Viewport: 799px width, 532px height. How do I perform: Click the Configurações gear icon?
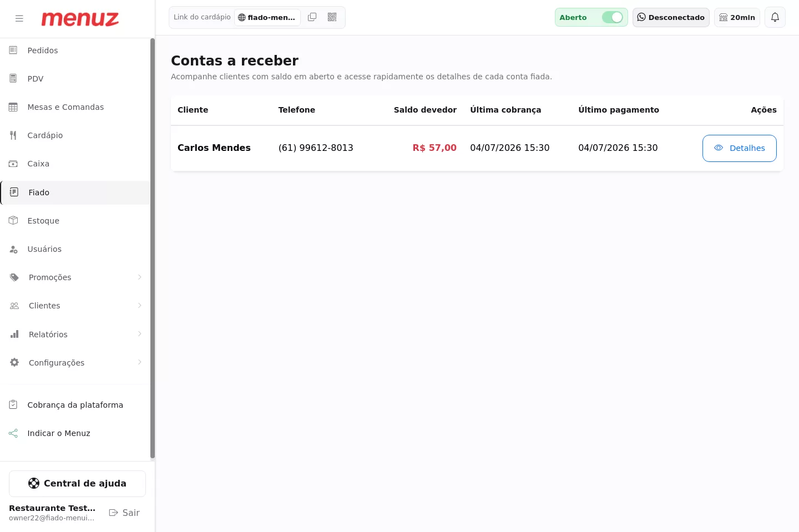click(x=14, y=363)
